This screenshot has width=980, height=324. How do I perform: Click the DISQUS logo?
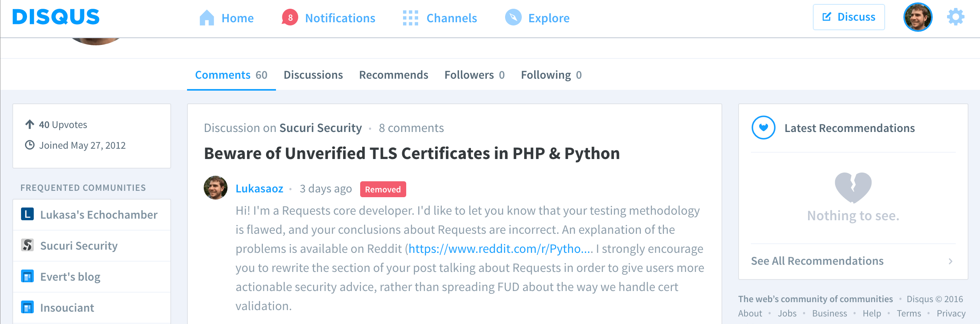point(56,17)
